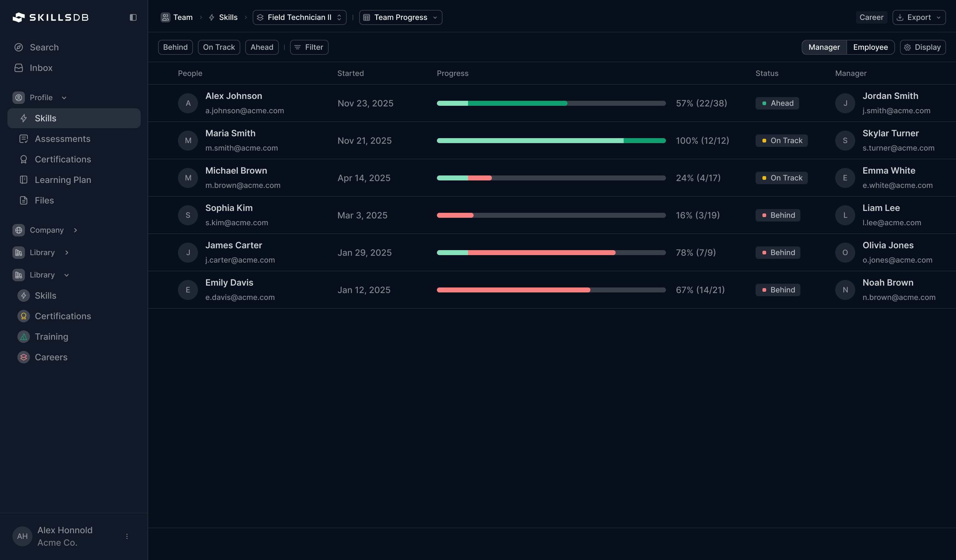Open the Learning Plan section
Viewport: 956px width, 560px height.
coord(63,179)
